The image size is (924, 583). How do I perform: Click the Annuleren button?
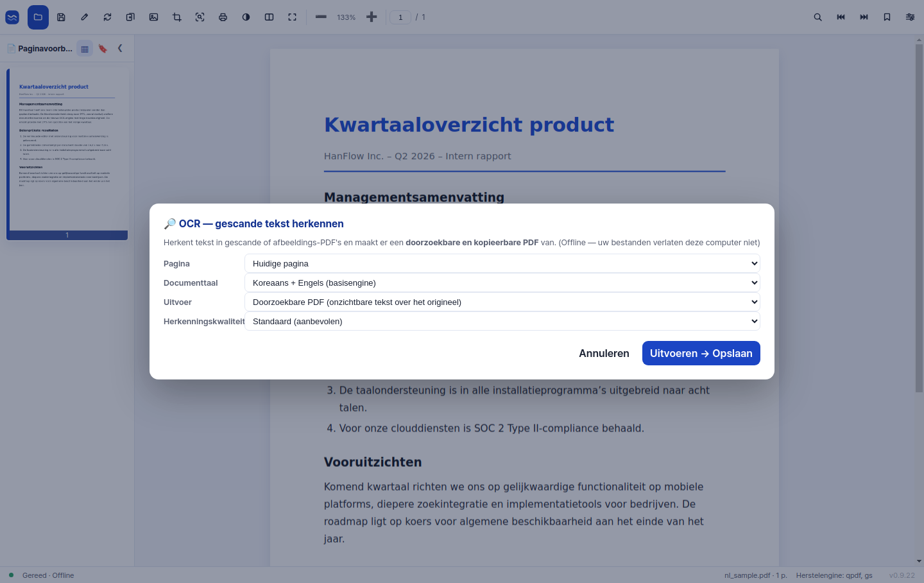pyautogui.click(x=604, y=353)
